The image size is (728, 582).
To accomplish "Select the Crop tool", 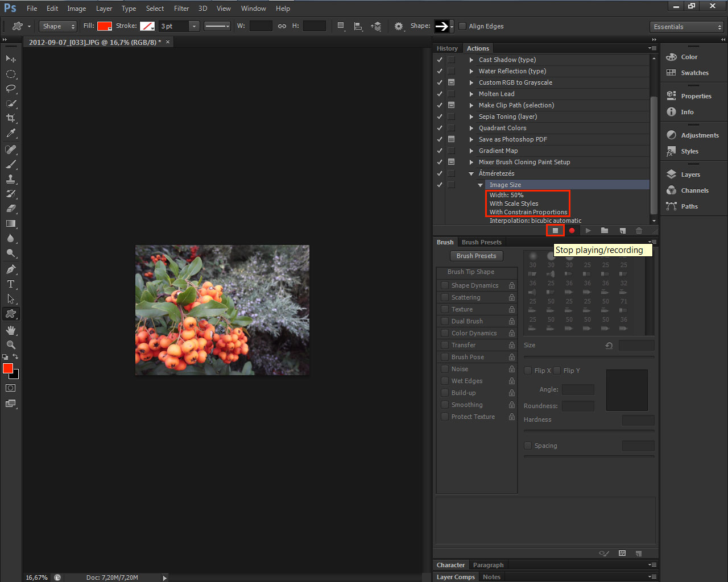I will [x=11, y=118].
